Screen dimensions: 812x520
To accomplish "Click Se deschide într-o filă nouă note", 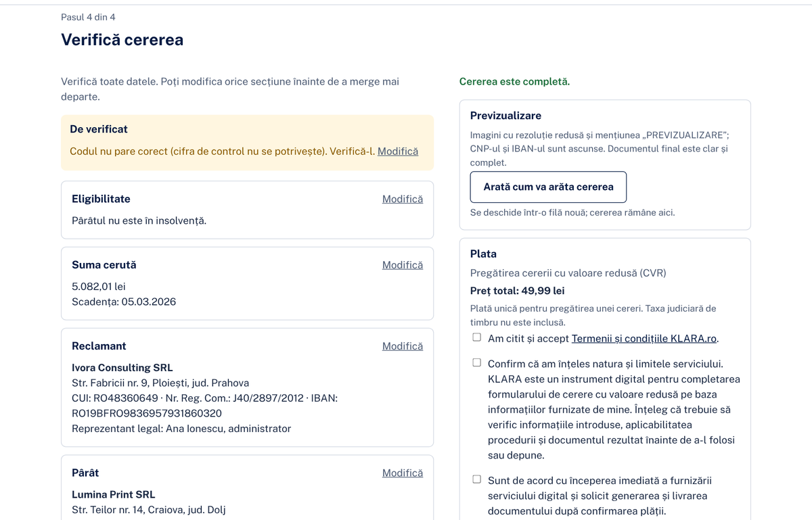I will point(572,213).
